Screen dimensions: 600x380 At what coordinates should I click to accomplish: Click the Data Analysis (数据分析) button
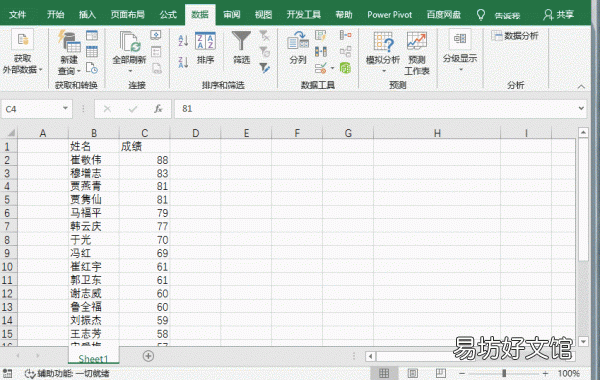[x=515, y=36]
